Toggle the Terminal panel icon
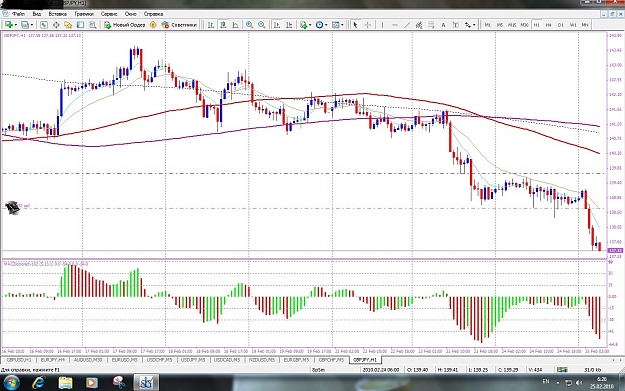This screenshot has width=625, height=391. pyautogui.click(x=80, y=25)
